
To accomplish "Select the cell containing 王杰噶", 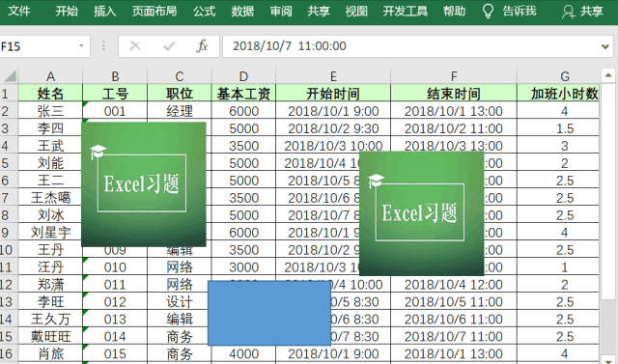I will (49, 197).
